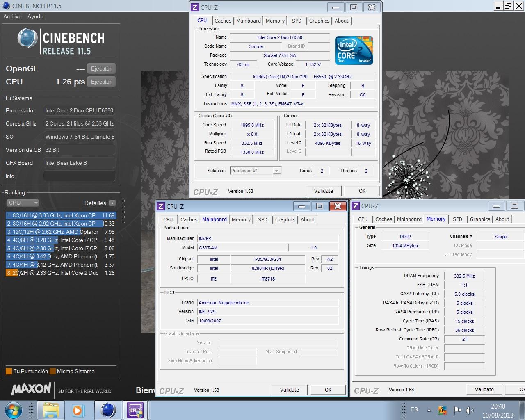Click Validate in the Mainboard tab CPU-Z window

[290, 390]
